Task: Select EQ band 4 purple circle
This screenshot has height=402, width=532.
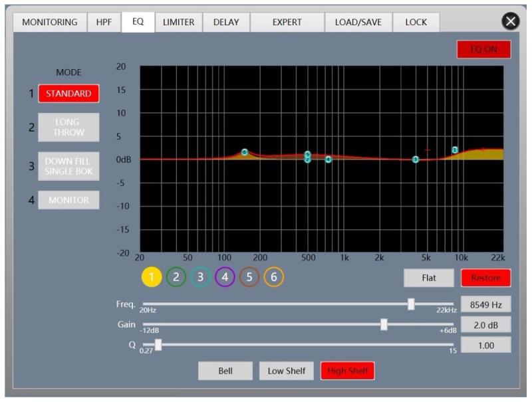Action: [x=225, y=277]
